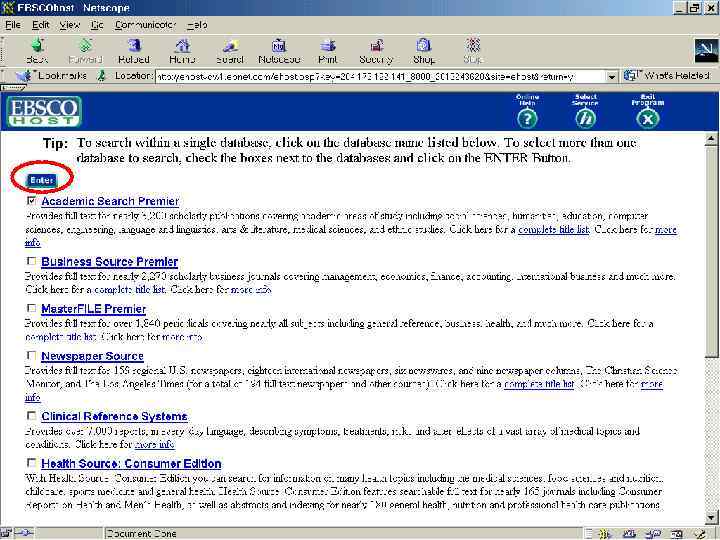Click the status bar security lock icon
The height and width of the screenshot is (540, 720).
(x=6, y=534)
